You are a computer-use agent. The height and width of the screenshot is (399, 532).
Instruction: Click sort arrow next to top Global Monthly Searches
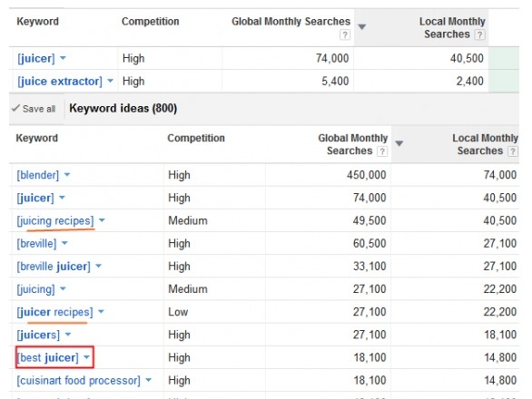[362, 27]
